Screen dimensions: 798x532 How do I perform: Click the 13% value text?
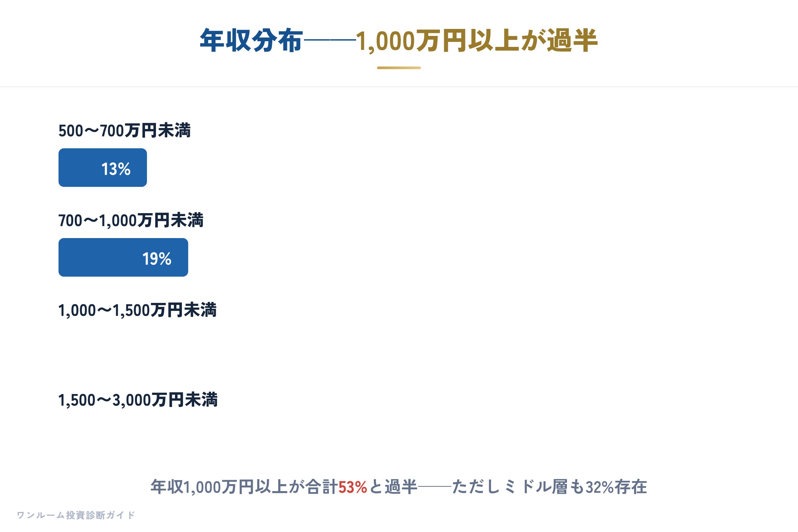tap(116, 169)
